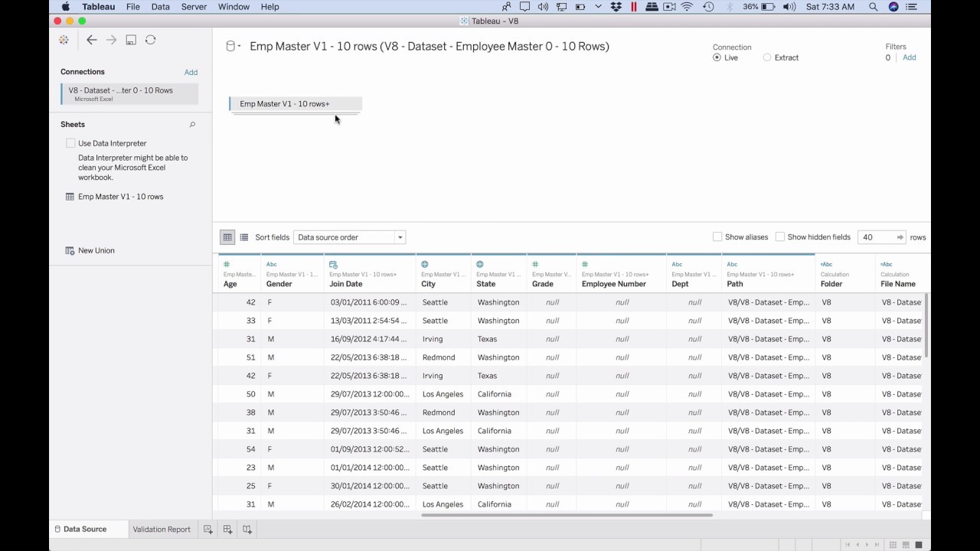
Task: Create a new dashboard from the bottom tab bar
Action: tap(227, 529)
